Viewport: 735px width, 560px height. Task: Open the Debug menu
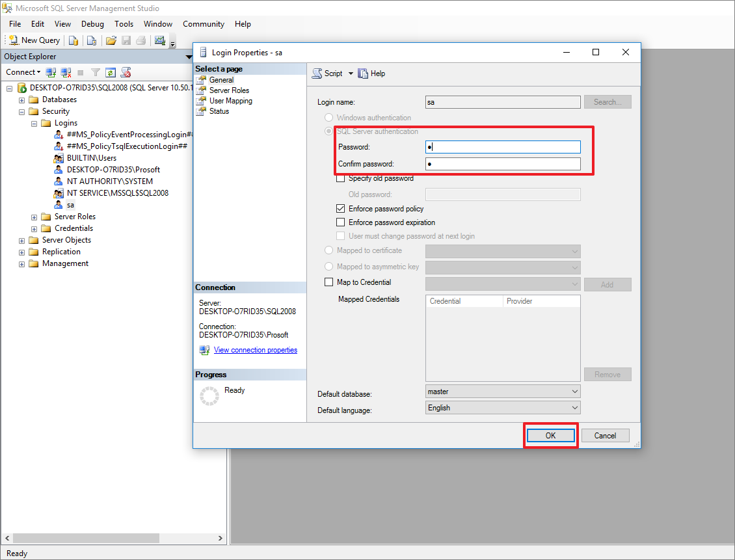coord(92,24)
